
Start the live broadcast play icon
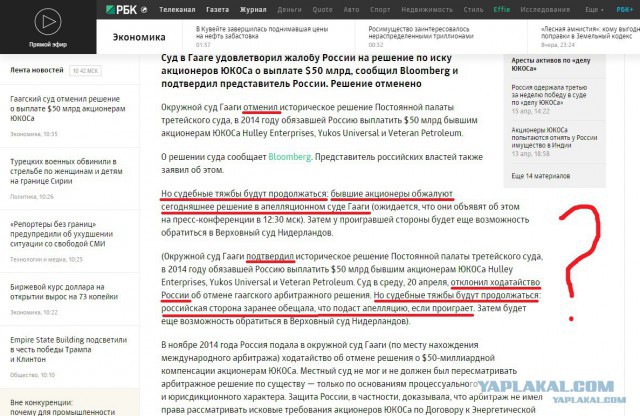tap(48, 22)
